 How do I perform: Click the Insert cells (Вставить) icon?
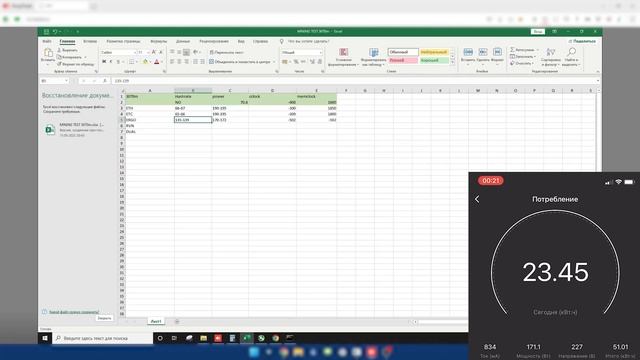pos(468,52)
